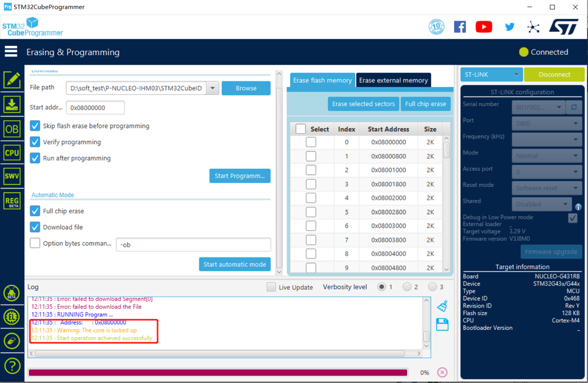
Task: Visit ST Facebook page icon
Action: coord(460,27)
